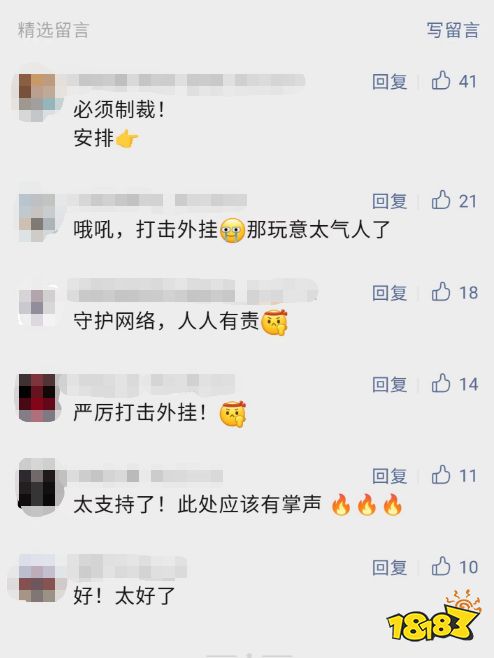Screen dimensions: 494x658
Task: Reply to the '守护网络' comment
Action: tap(389, 292)
